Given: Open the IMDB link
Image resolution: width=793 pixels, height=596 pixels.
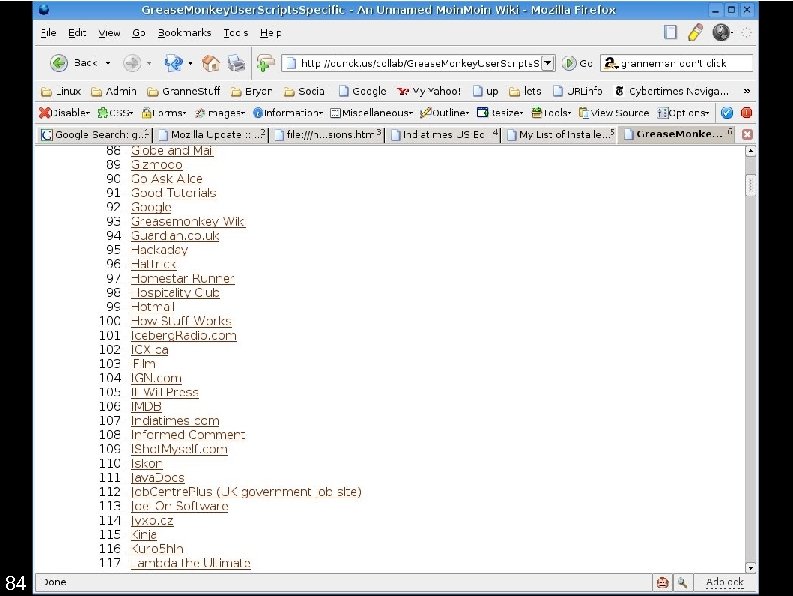Looking at the screenshot, I should 146,406.
